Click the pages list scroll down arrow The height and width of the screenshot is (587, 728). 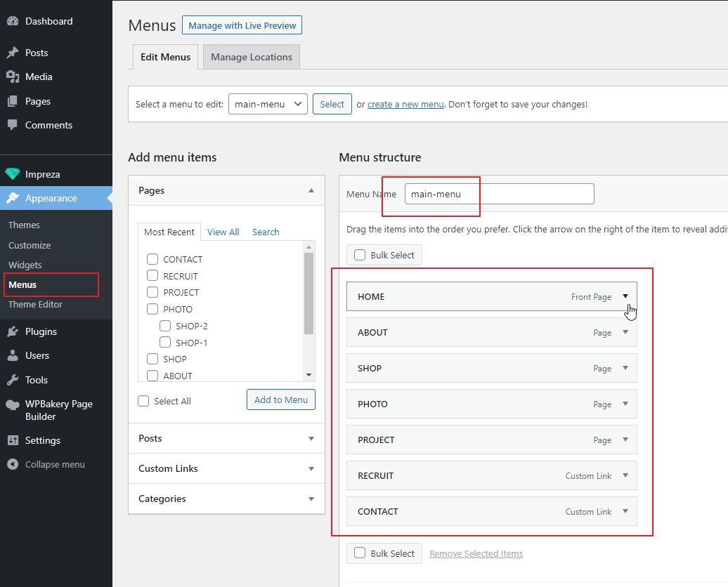(308, 375)
